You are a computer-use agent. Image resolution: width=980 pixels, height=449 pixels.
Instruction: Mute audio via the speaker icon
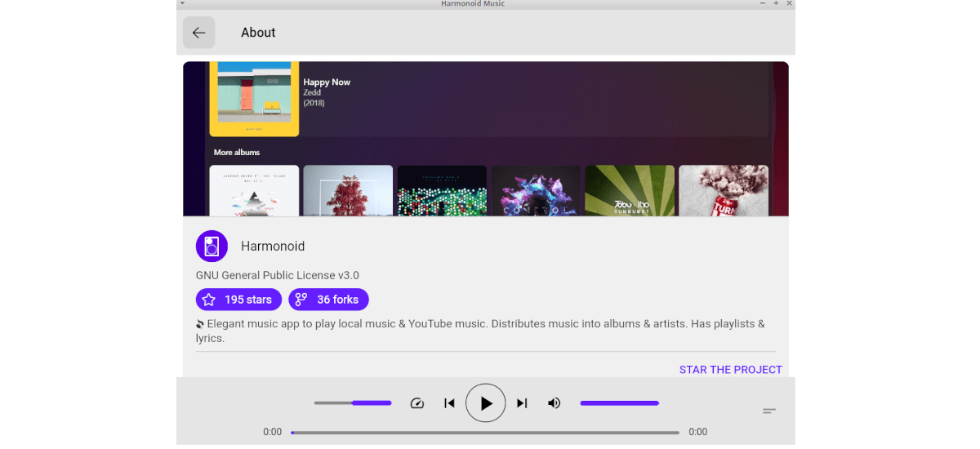point(554,403)
